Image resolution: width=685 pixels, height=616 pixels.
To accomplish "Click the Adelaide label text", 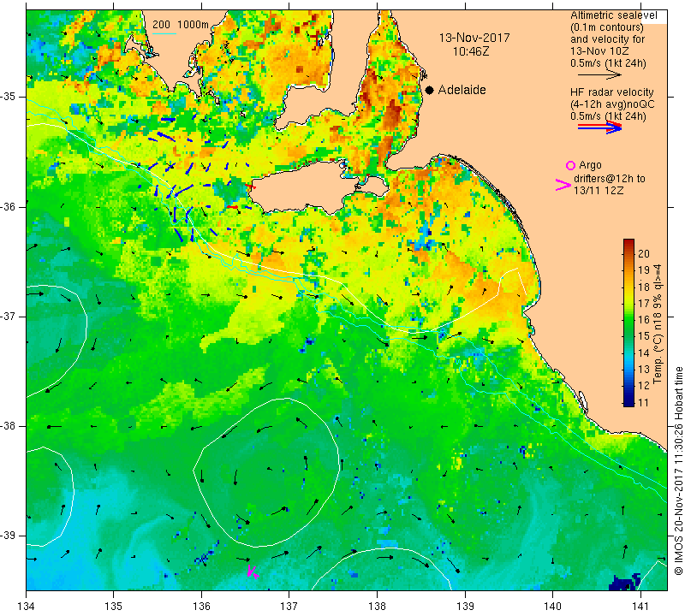I will (462, 90).
